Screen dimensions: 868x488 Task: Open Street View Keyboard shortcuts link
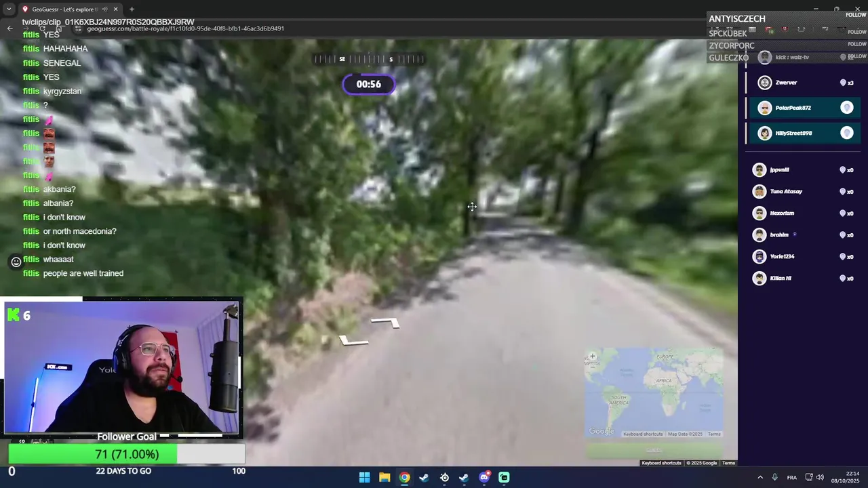click(661, 463)
